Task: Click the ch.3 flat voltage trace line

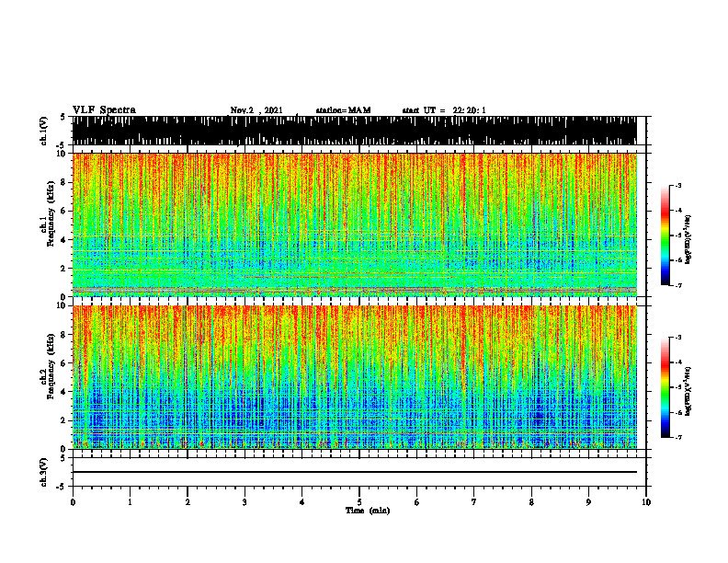Action: (x=354, y=472)
